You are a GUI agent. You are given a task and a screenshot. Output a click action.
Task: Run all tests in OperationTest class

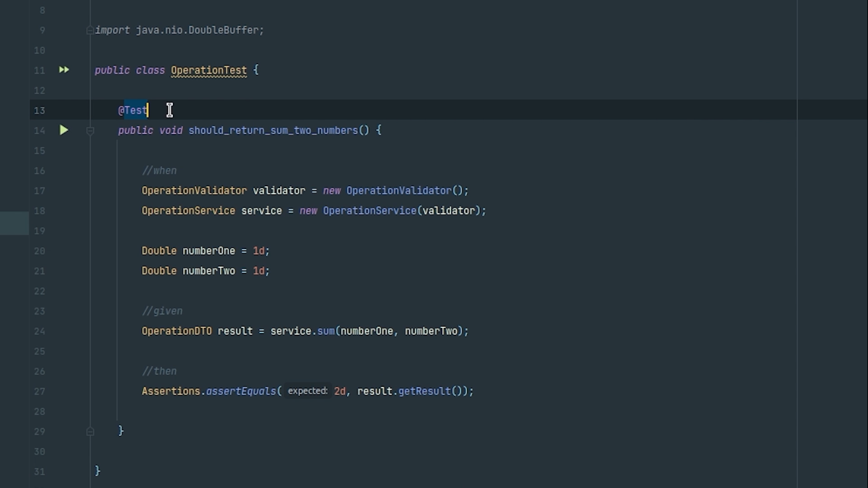pyautogui.click(x=64, y=70)
